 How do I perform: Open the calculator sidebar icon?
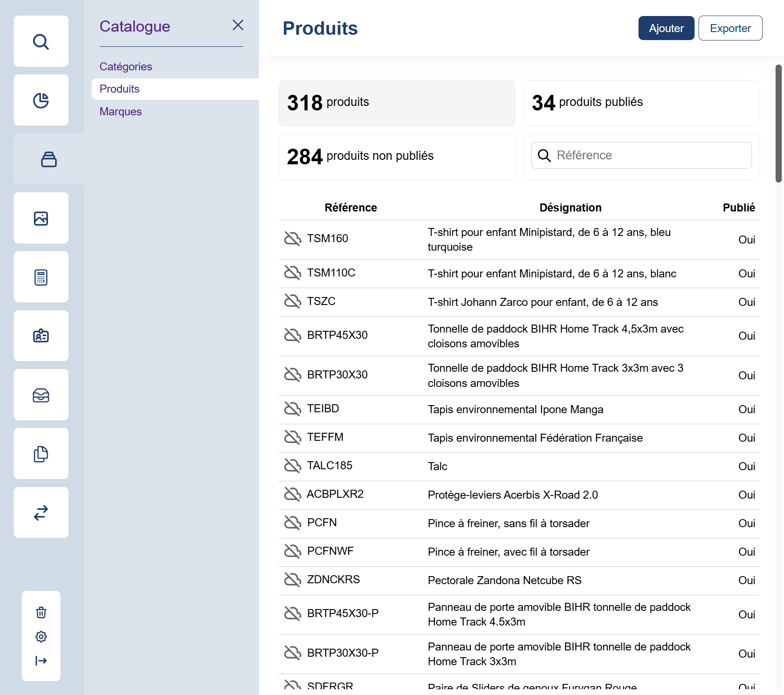pyautogui.click(x=41, y=277)
